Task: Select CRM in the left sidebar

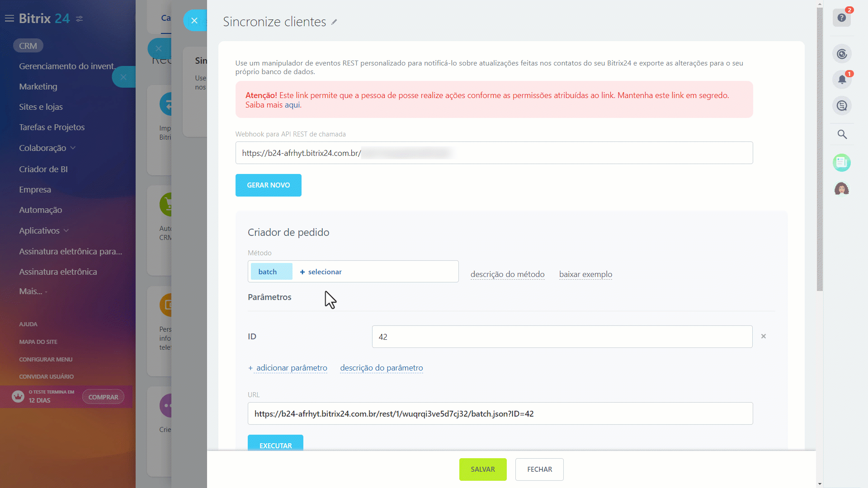Action: coord(28,45)
